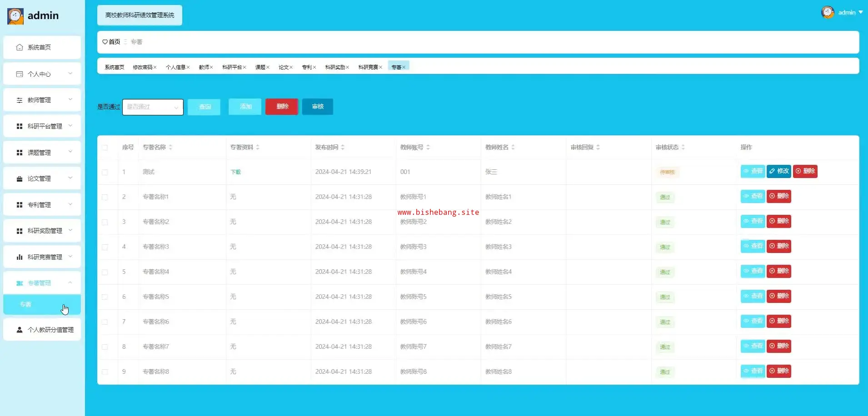Click the 添加 add button
Screen dimensions: 868x416
pos(245,107)
